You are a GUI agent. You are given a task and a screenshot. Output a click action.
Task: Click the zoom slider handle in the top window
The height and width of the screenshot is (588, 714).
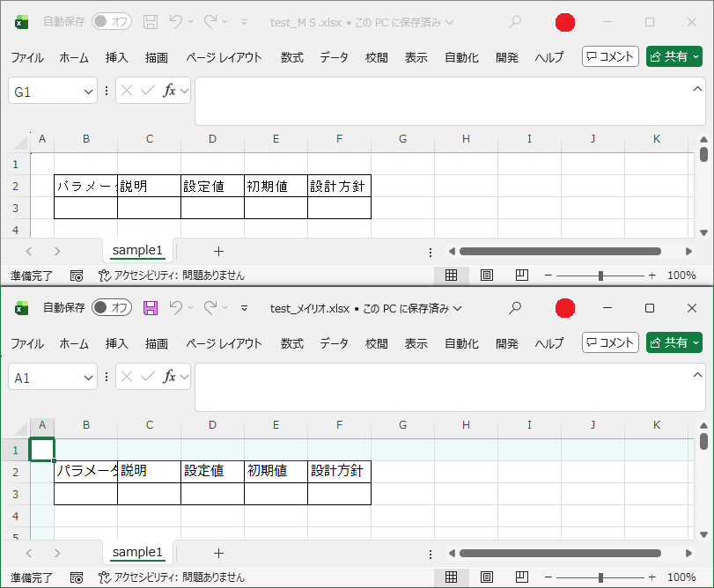[x=600, y=276]
